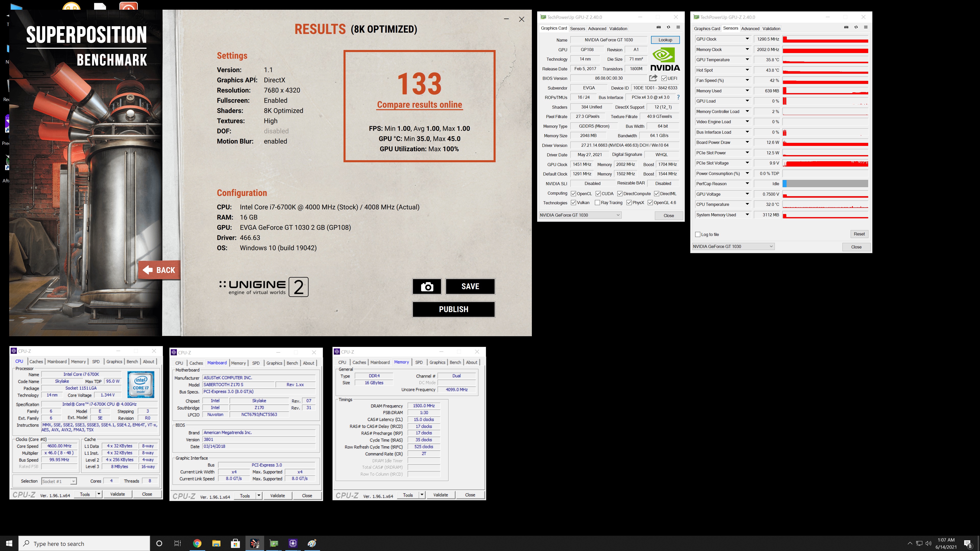This screenshot has height=551, width=980.
Task: Click the Bus Interface question mark icon
Action: (678, 97)
